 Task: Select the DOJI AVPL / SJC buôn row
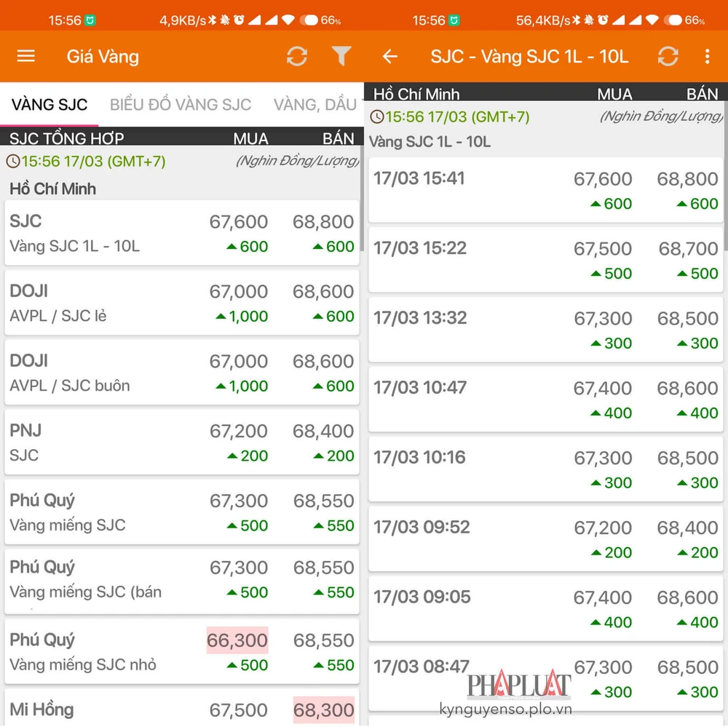point(182,373)
